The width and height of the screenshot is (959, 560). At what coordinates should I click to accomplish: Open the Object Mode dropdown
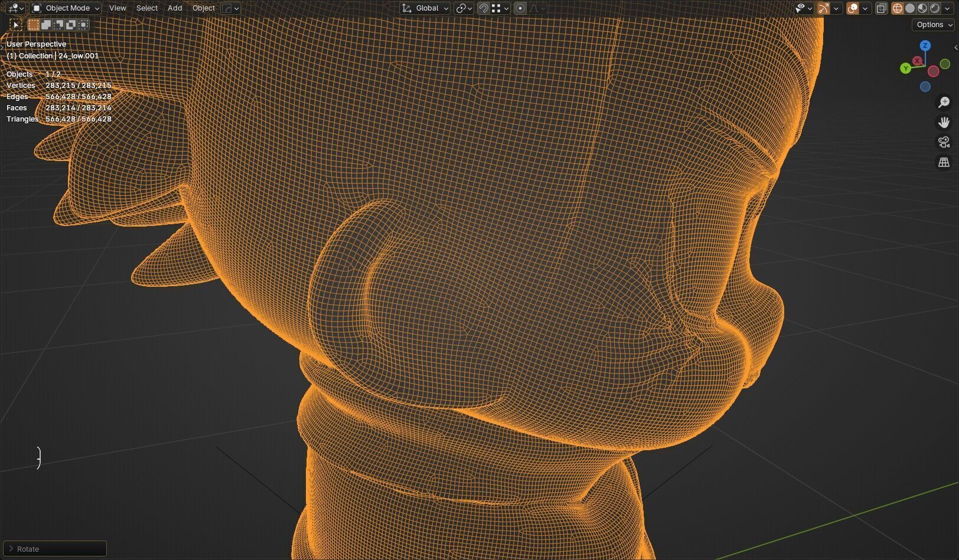click(x=66, y=8)
